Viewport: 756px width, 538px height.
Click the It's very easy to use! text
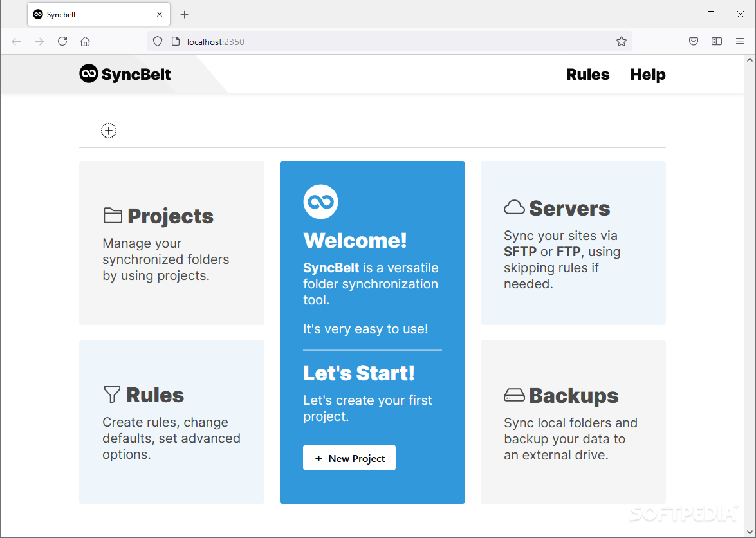tap(365, 329)
